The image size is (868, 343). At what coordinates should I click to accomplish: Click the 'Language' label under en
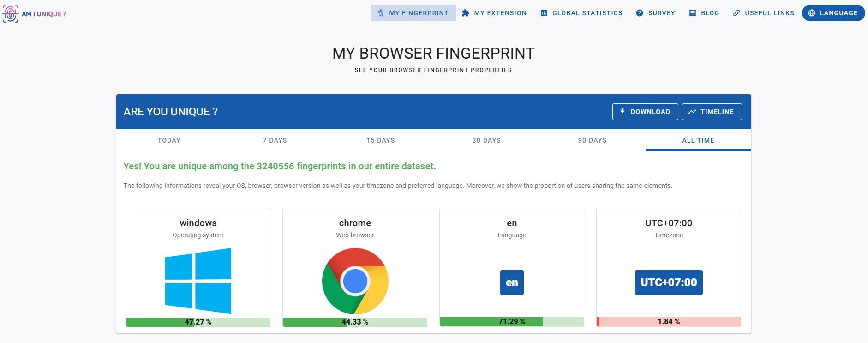(512, 235)
